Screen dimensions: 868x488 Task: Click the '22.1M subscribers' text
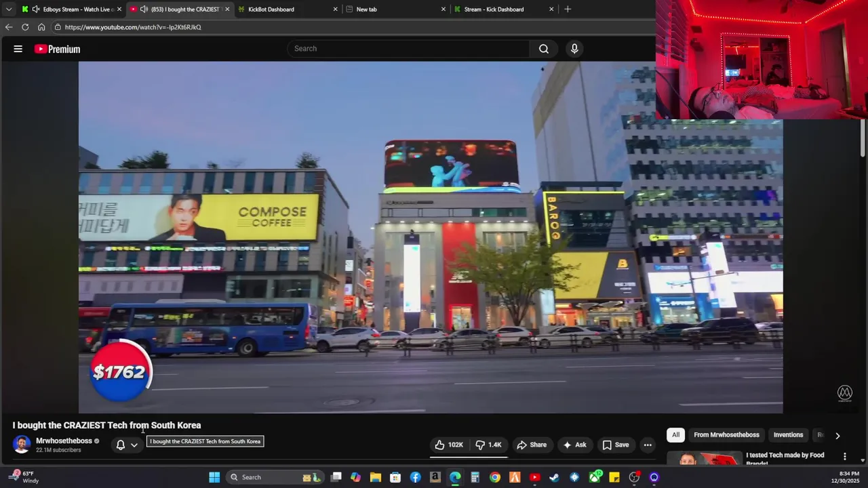click(58, 450)
